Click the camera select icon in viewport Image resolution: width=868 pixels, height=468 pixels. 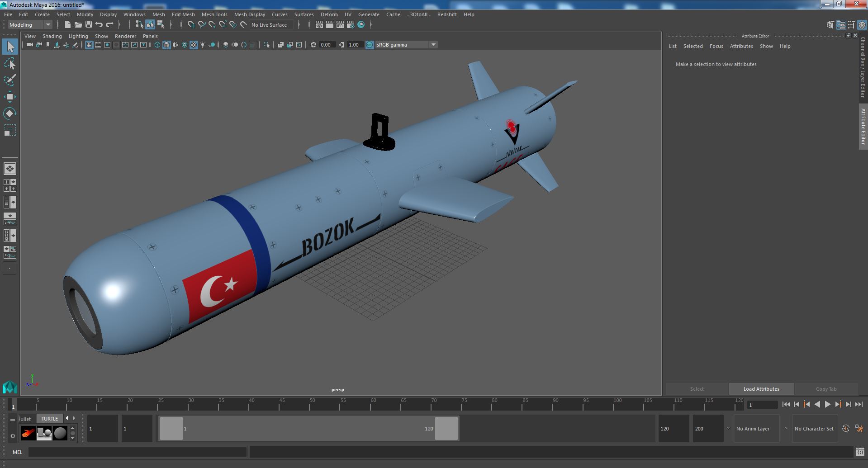(x=30, y=45)
